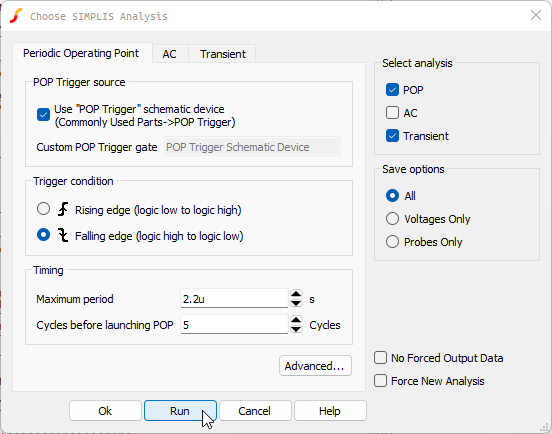Decrement Cycles before launching POP
The image size is (552, 434).
pyautogui.click(x=296, y=329)
